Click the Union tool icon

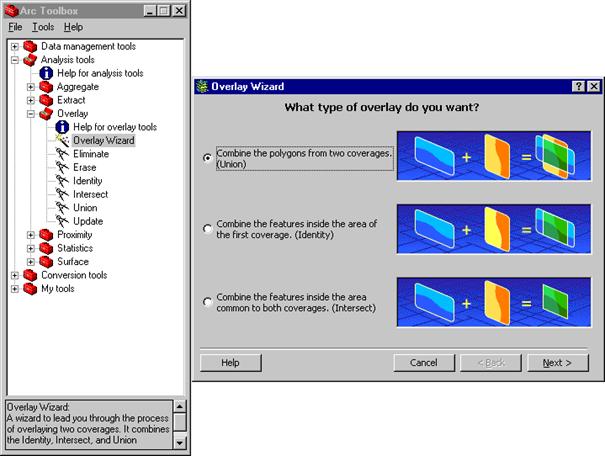63,208
